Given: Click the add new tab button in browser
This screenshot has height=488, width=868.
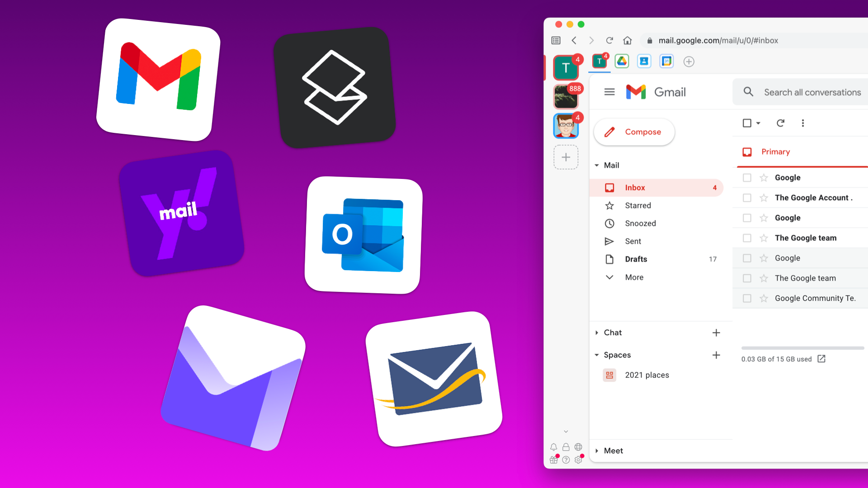Looking at the screenshot, I should click(689, 61).
